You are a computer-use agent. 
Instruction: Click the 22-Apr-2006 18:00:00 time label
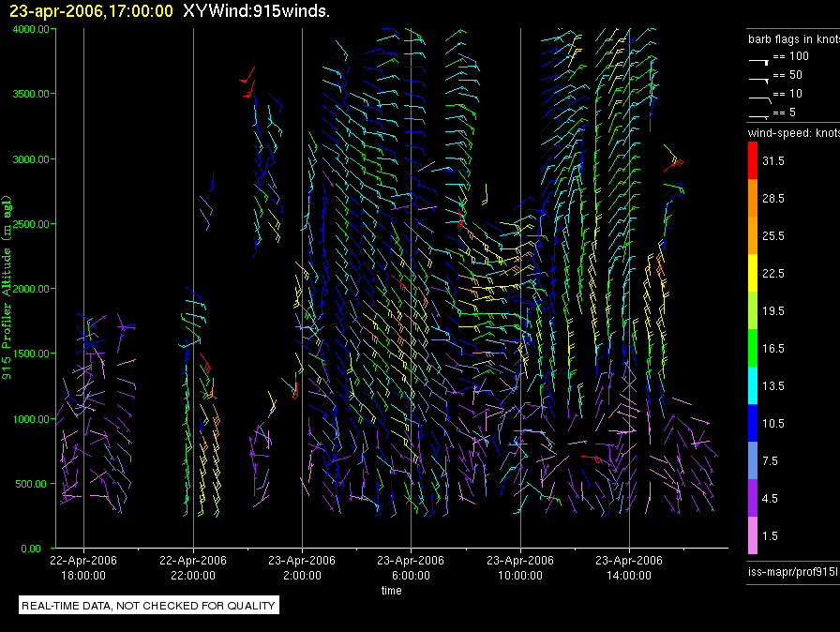click(x=83, y=567)
